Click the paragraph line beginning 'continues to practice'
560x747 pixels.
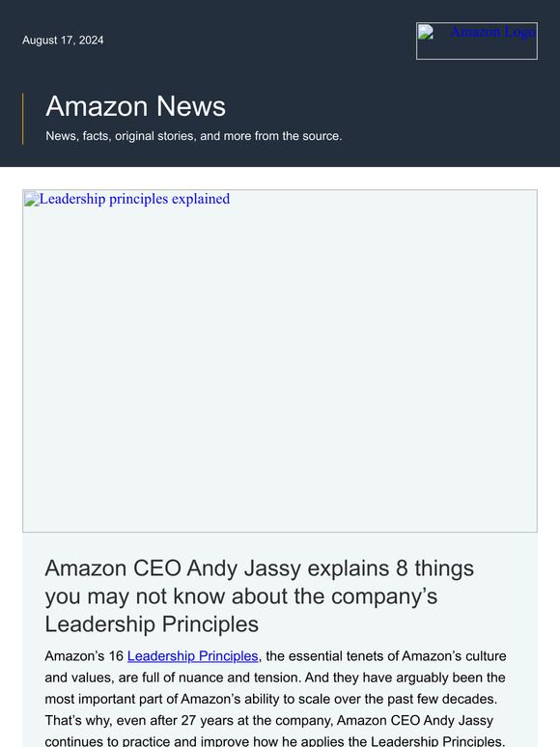tap(275, 741)
